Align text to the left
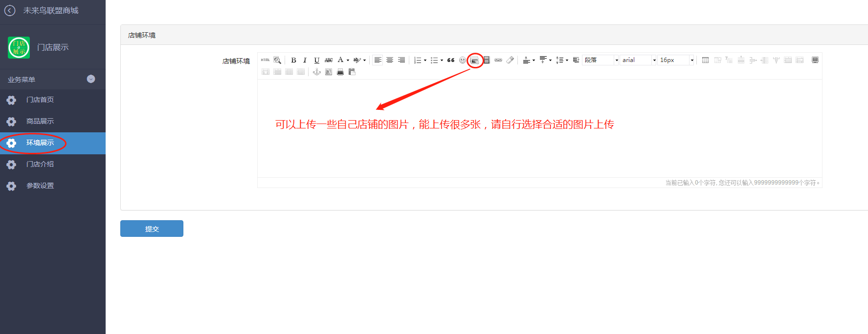The height and width of the screenshot is (334, 868). coord(378,60)
